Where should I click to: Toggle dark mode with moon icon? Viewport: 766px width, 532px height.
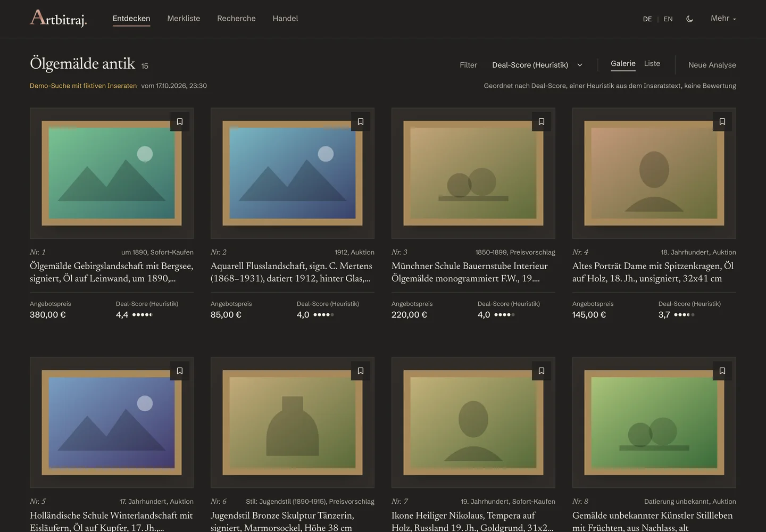click(x=690, y=19)
